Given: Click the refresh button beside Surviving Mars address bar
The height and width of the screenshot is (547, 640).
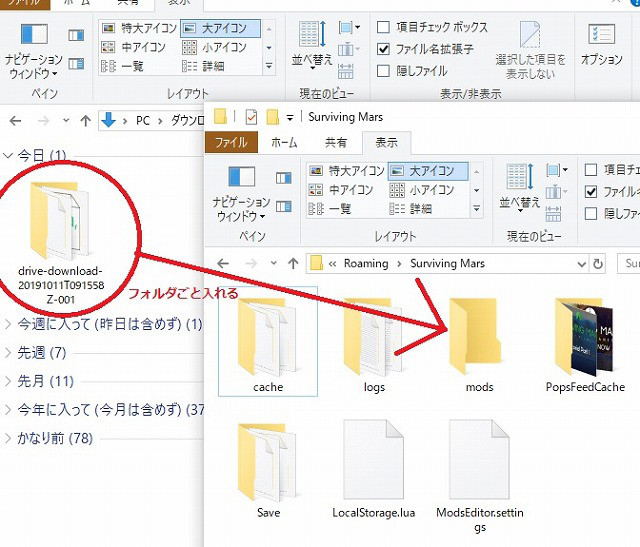Looking at the screenshot, I should [598, 264].
